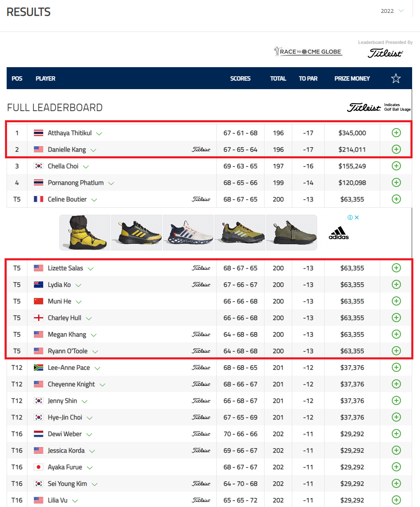Click the yellow Adidas boot thumbnail
The height and width of the screenshot is (507, 420).
pyautogui.click(x=85, y=232)
